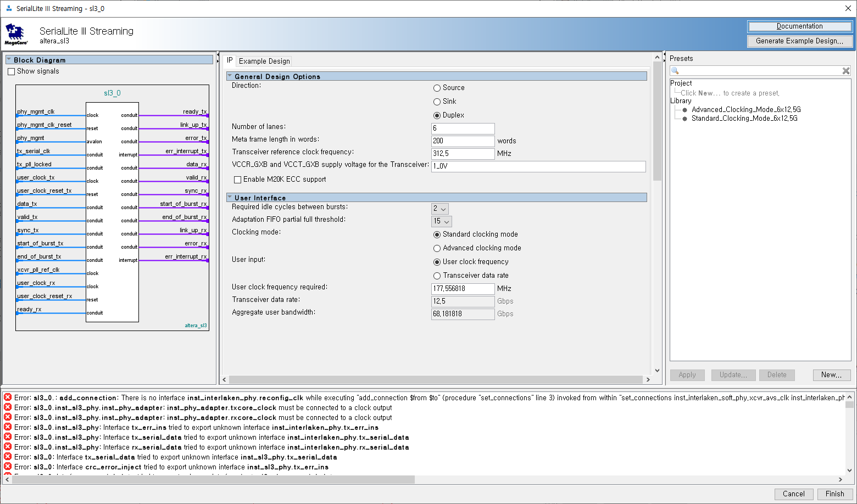Click the Transceiver data rate value 12.5
This screenshot has width=857, height=504.
463,301
